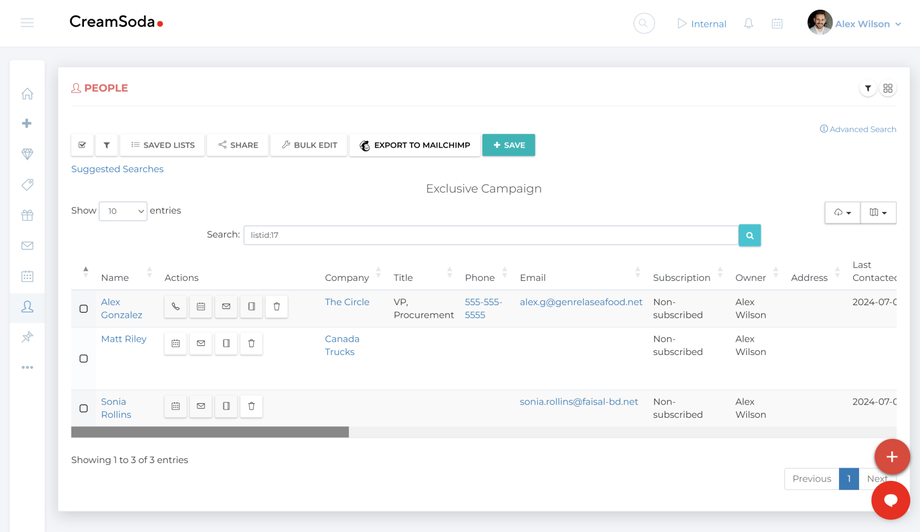Click the horizontal table scrollbar
Screen dimensions: 920x532
point(210,432)
